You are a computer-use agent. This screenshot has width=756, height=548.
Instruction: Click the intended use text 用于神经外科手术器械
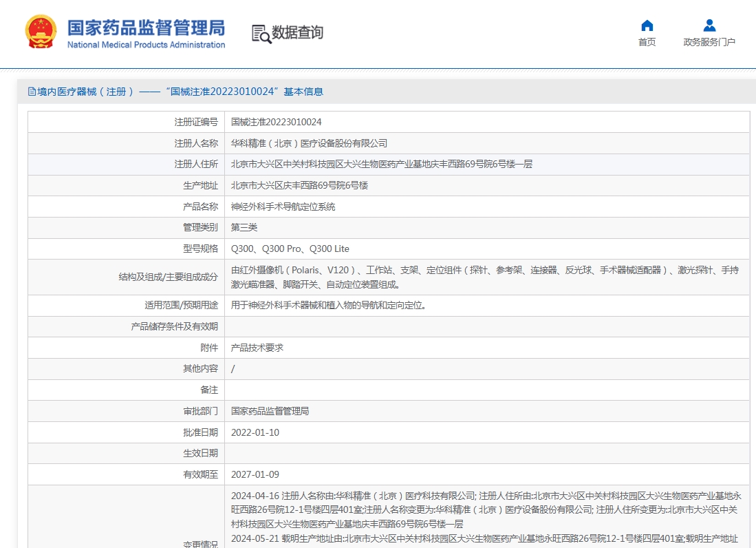[328, 306]
